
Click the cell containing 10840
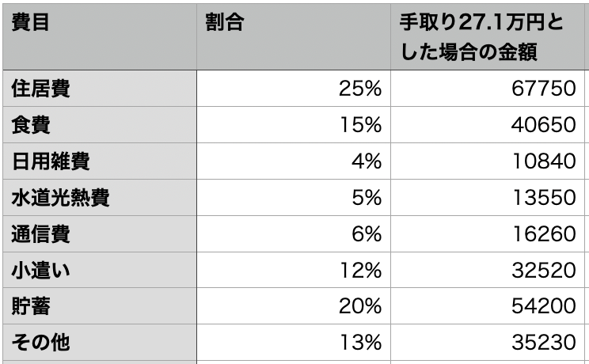tap(488, 161)
